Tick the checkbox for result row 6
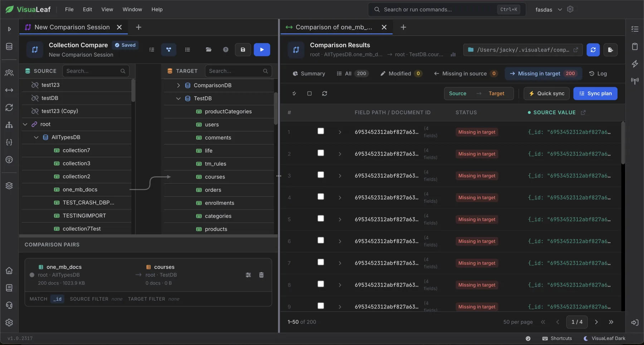The image size is (644, 345). click(321, 240)
